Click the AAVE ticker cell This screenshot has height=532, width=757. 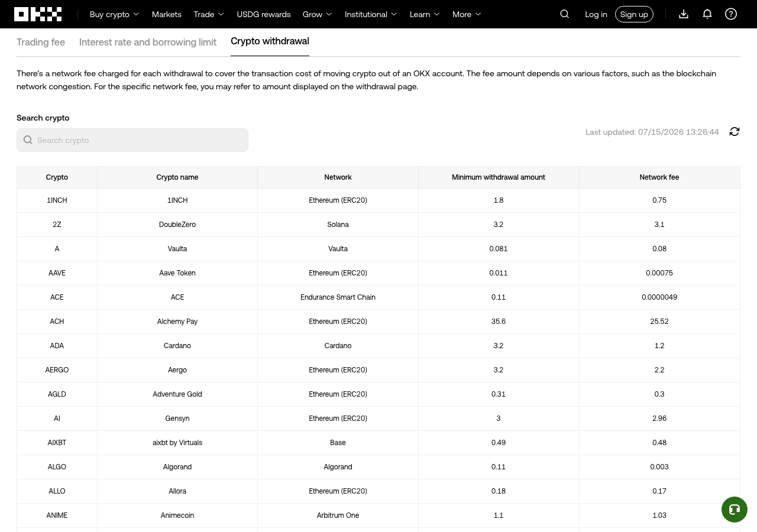57,273
